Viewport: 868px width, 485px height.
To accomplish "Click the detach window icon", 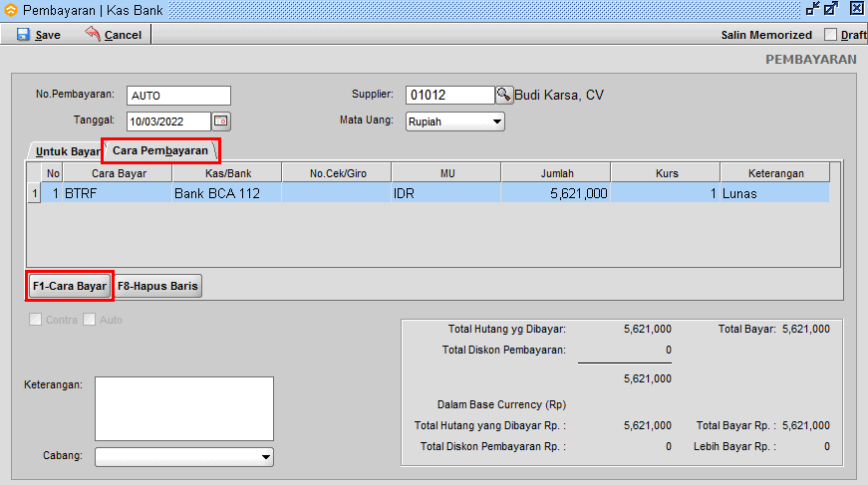I will coord(812,9).
